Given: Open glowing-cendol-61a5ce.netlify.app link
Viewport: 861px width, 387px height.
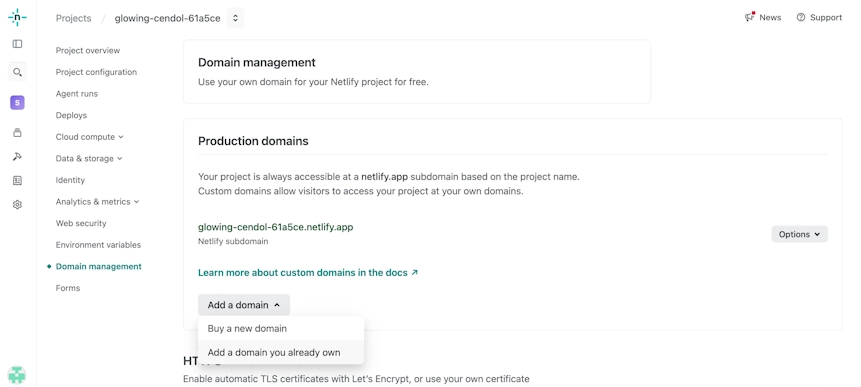Looking at the screenshot, I should [275, 227].
